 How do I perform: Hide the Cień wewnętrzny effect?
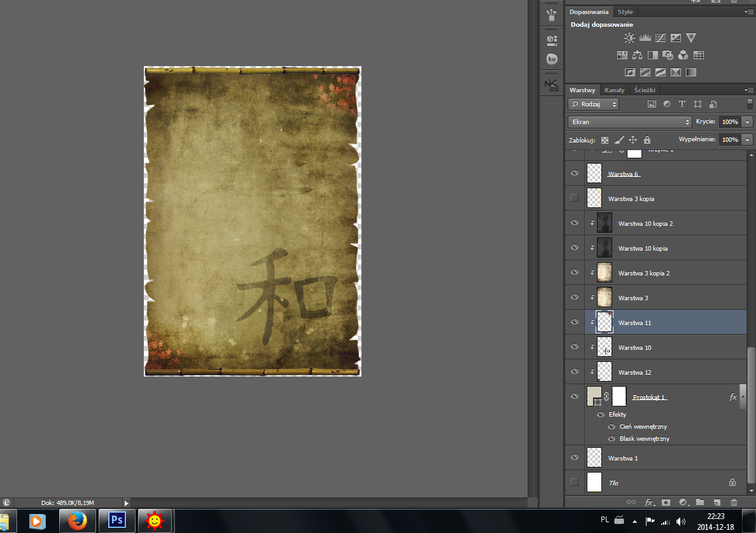612,427
